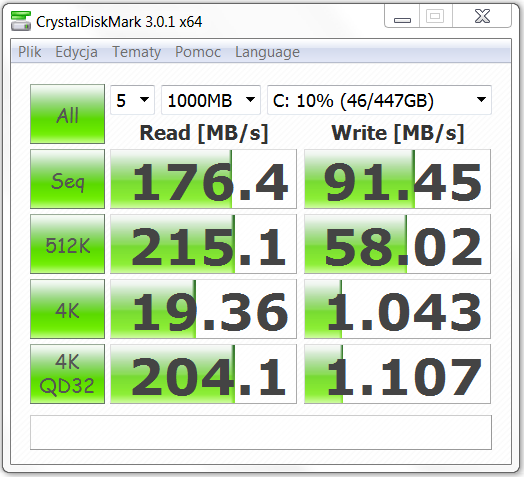Run all benchmarks with the All button
The width and height of the screenshot is (524, 477).
coord(67,114)
